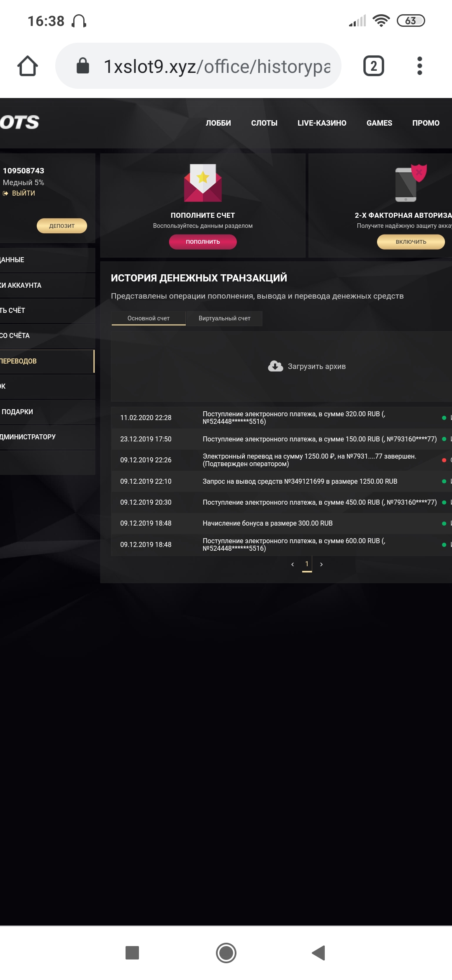Viewport: 452px width, 980px height.
Task: Click the previous page chevron in pagination
Action: pos(293,564)
